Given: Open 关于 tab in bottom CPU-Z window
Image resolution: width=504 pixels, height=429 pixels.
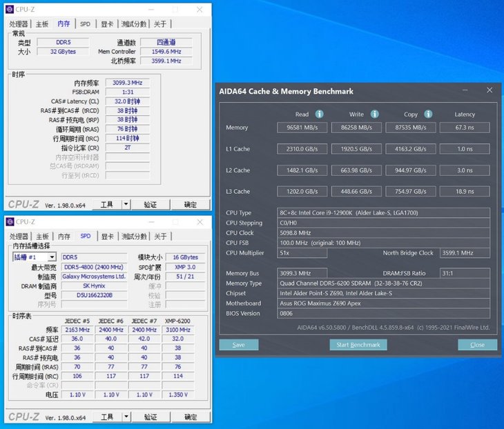Looking at the screenshot, I should pos(160,237).
